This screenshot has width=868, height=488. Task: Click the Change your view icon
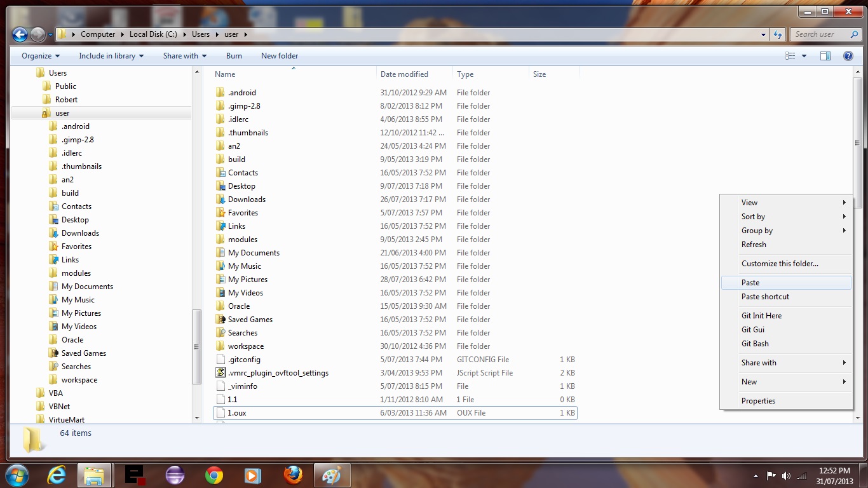(x=790, y=56)
